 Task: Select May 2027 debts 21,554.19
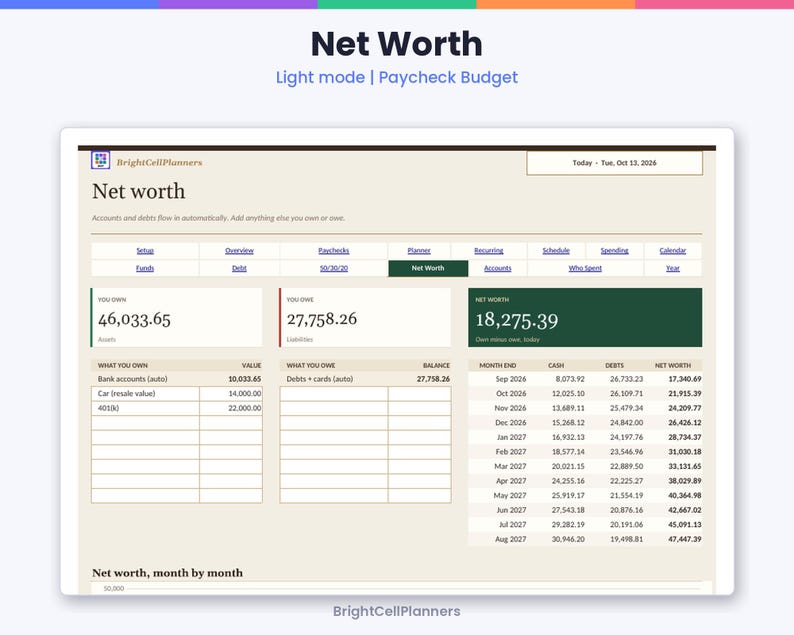tap(626, 496)
